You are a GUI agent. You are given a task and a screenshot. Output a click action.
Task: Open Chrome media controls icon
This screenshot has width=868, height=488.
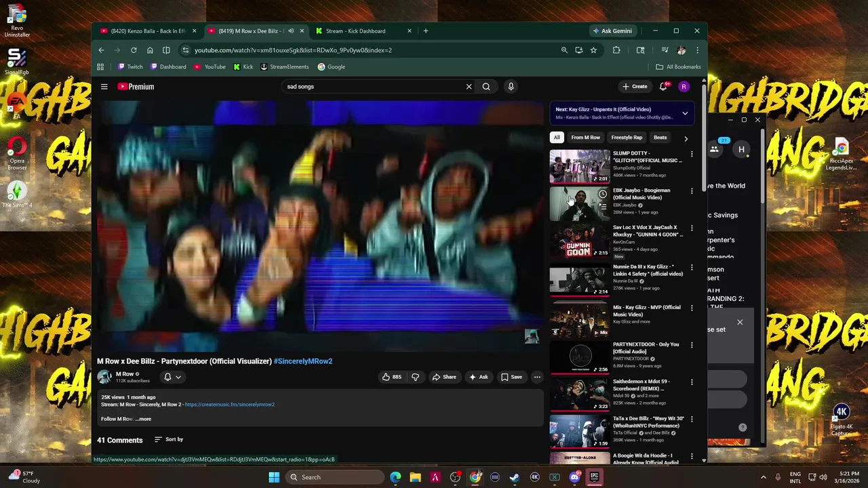pos(665,50)
